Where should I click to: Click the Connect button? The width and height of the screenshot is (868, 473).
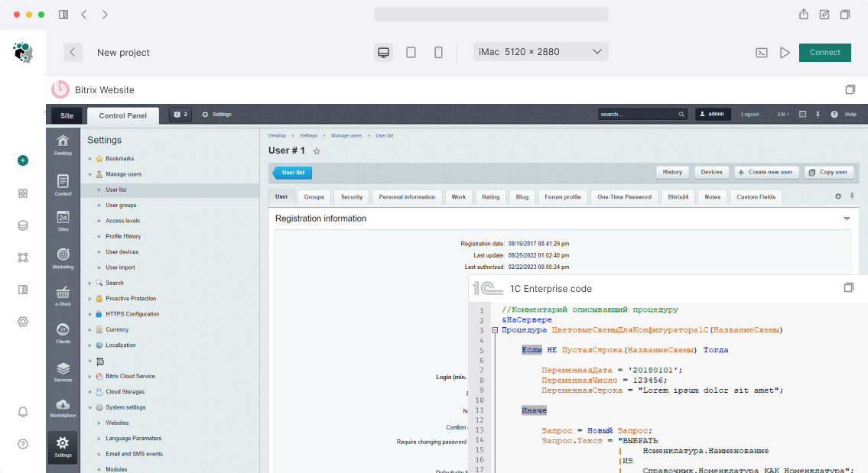(824, 53)
